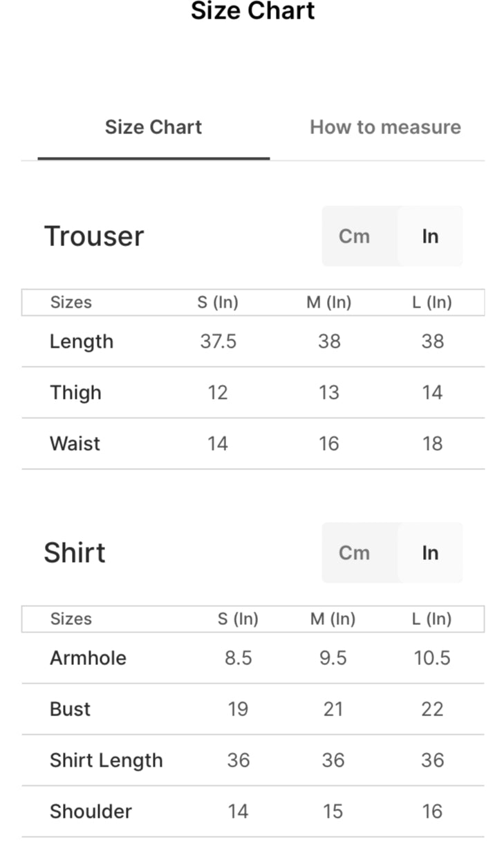Select the trouser Length row label

(x=82, y=342)
